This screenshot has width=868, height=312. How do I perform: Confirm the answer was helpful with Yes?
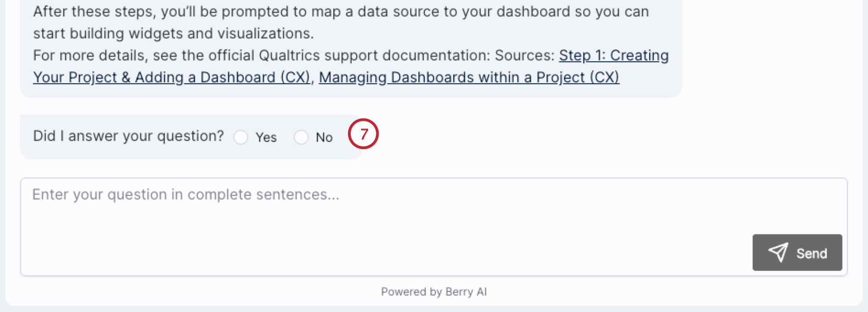241,137
